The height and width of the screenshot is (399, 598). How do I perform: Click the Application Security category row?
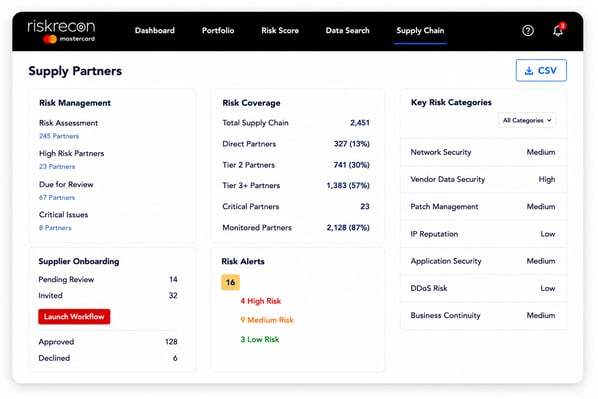(x=483, y=261)
